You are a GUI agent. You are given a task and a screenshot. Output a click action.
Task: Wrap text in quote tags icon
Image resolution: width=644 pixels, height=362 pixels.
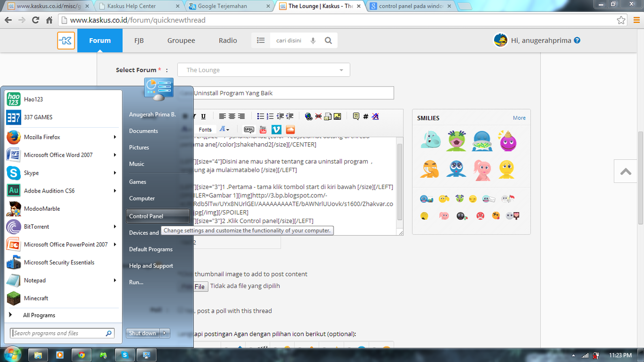(356, 117)
